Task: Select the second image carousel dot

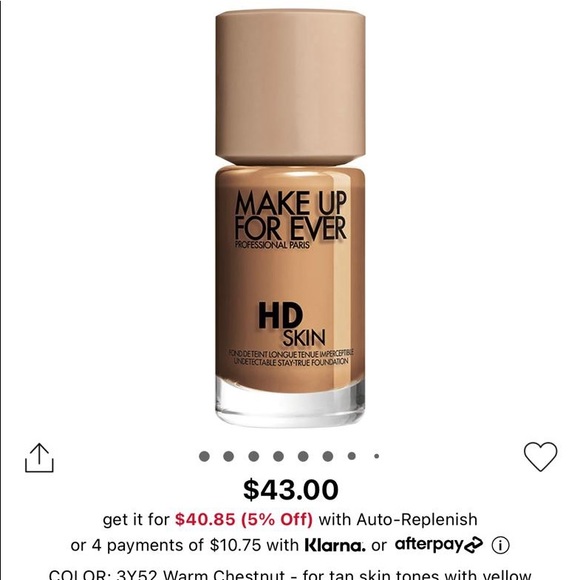Action: (229, 456)
